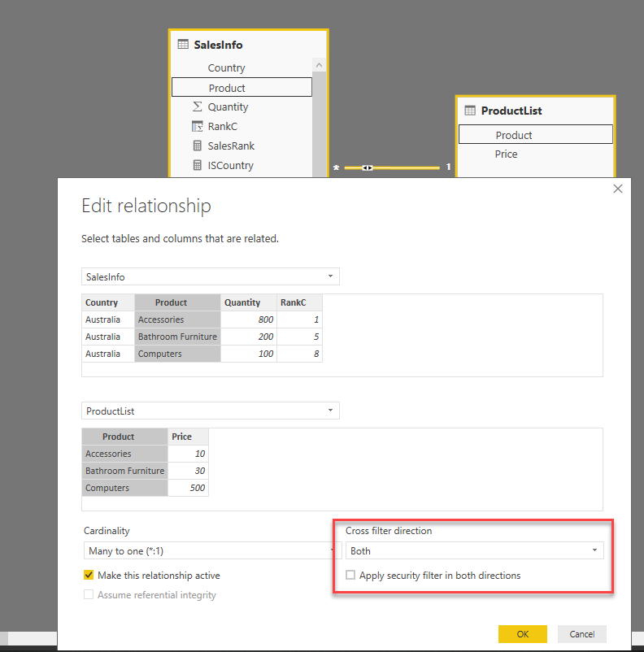The height and width of the screenshot is (652, 644).
Task: Select Product field in SalesInfo diagram table
Action: click(241, 87)
